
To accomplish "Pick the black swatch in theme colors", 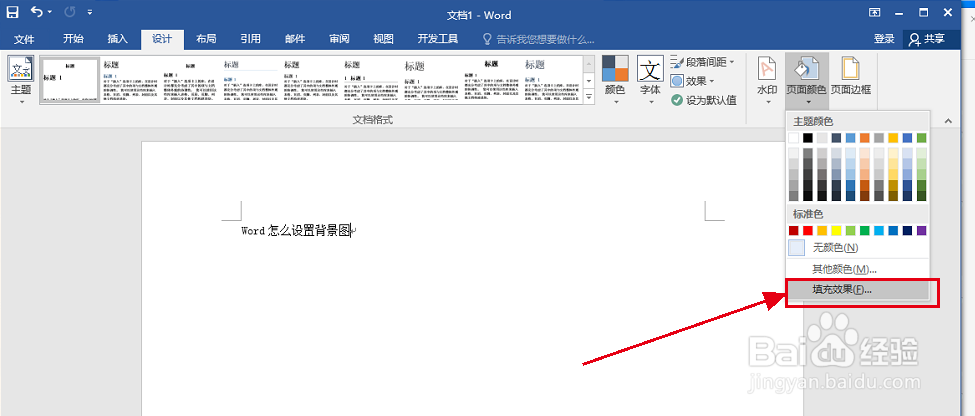I will pyautogui.click(x=808, y=137).
